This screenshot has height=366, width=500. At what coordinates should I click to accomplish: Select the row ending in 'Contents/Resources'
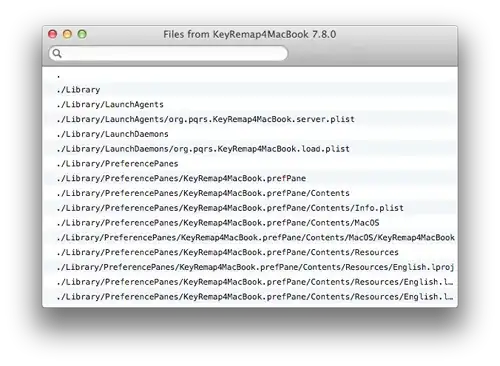tap(250, 252)
